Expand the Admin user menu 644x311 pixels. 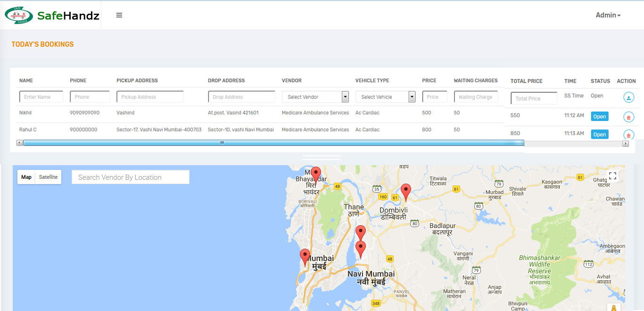pyautogui.click(x=608, y=15)
